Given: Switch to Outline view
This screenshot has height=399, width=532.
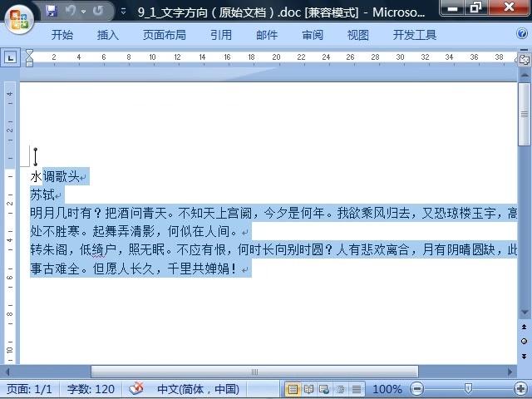Looking at the screenshot, I should coord(340,389).
